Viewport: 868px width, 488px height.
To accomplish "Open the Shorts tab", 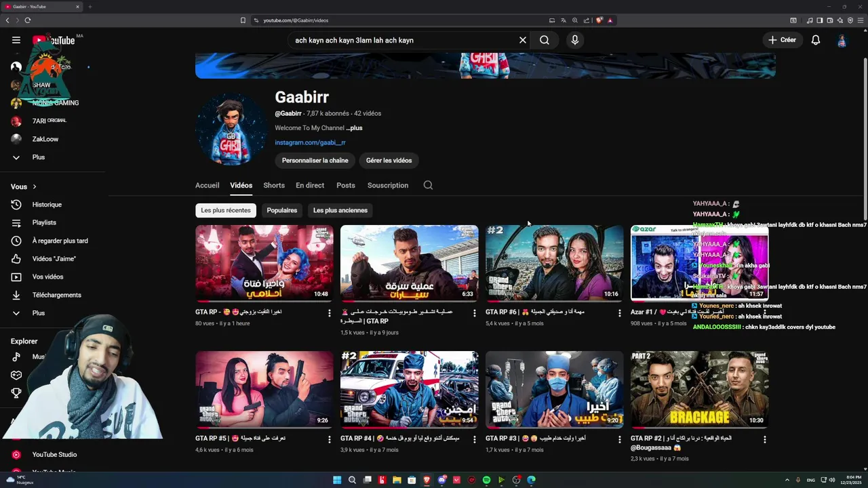I will coord(274,185).
